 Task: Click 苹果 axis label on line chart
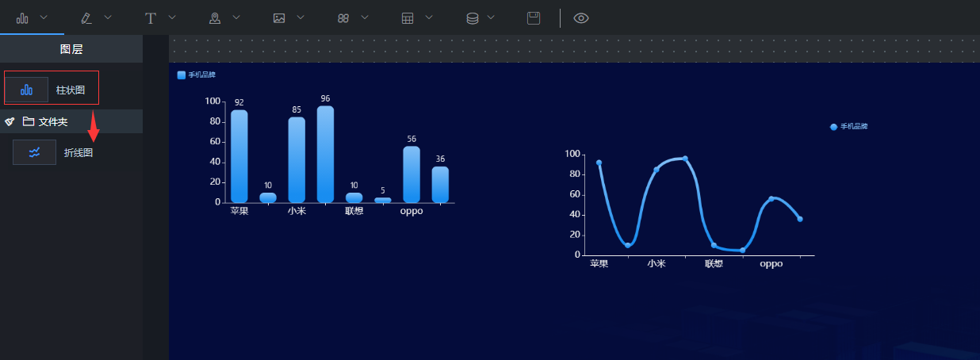(599, 263)
